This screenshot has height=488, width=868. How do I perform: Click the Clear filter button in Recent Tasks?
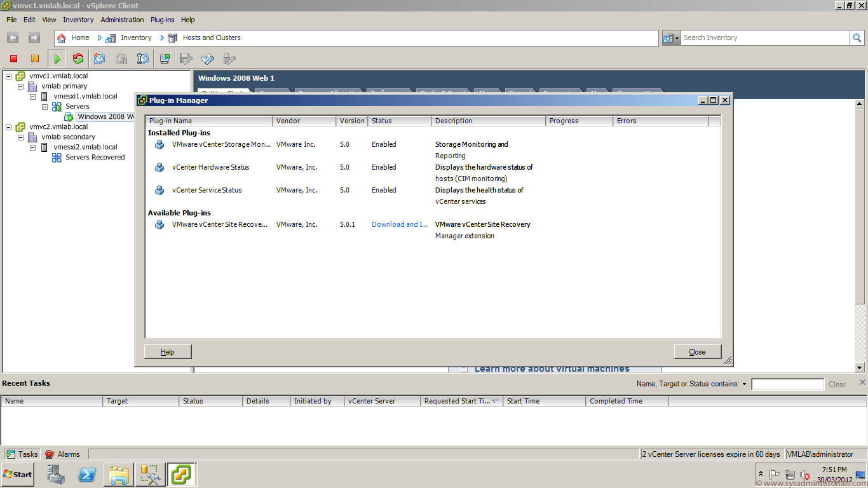coord(837,384)
